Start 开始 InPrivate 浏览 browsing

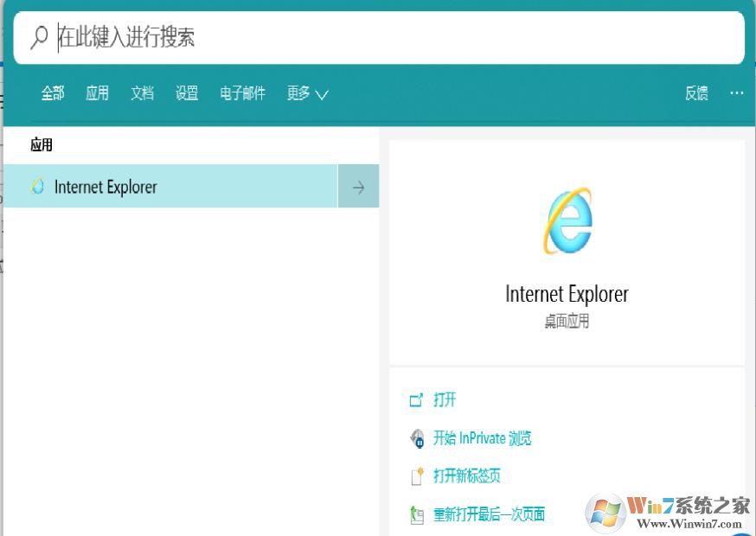pos(482,437)
